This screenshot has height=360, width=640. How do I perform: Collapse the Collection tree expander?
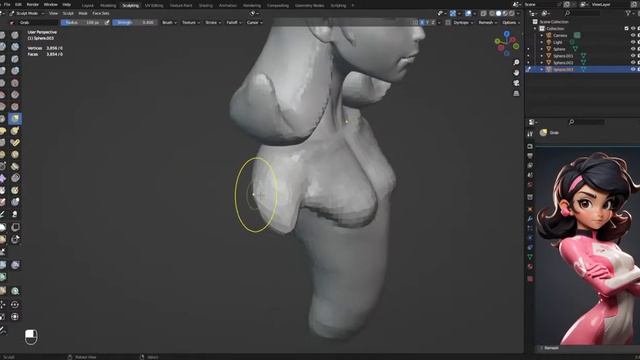pyautogui.click(x=535, y=29)
